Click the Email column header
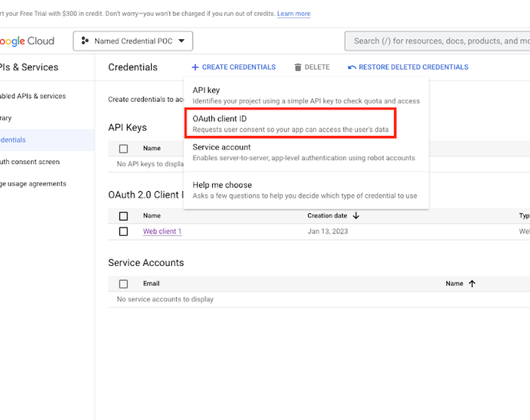Screen dimensions: 530x420 [151, 284]
